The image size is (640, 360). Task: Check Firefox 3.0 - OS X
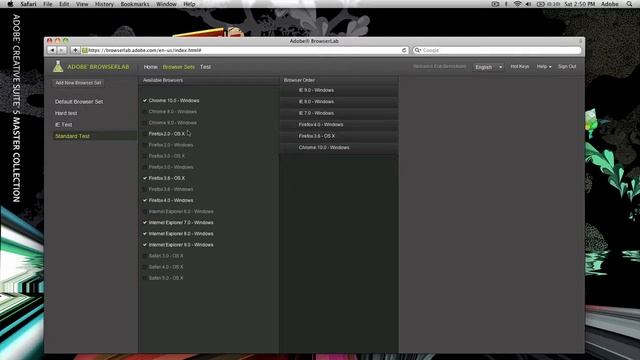(145, 156)
